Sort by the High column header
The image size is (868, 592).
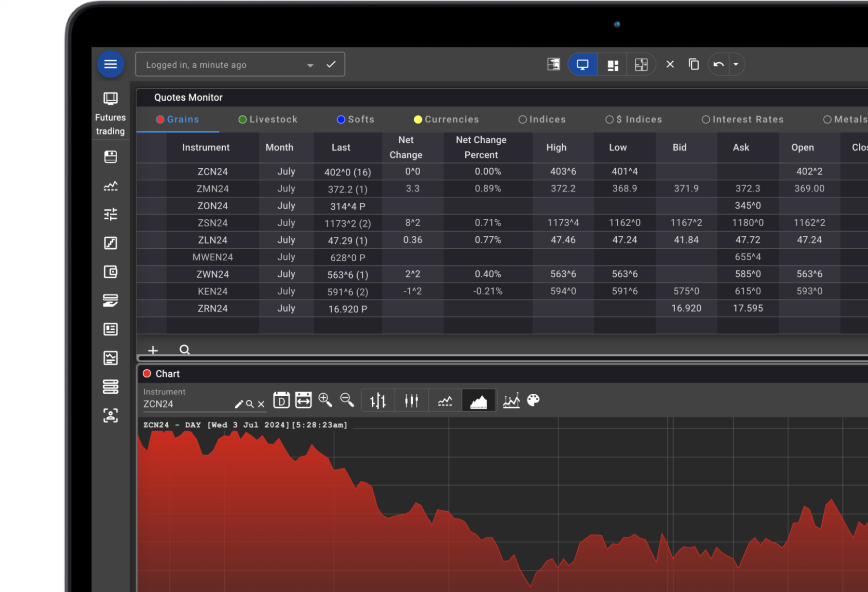point(556,148)
